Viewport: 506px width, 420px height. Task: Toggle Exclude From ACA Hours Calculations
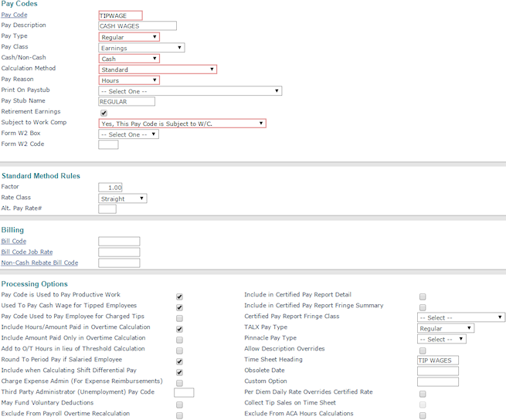click(x=423, y=415)
